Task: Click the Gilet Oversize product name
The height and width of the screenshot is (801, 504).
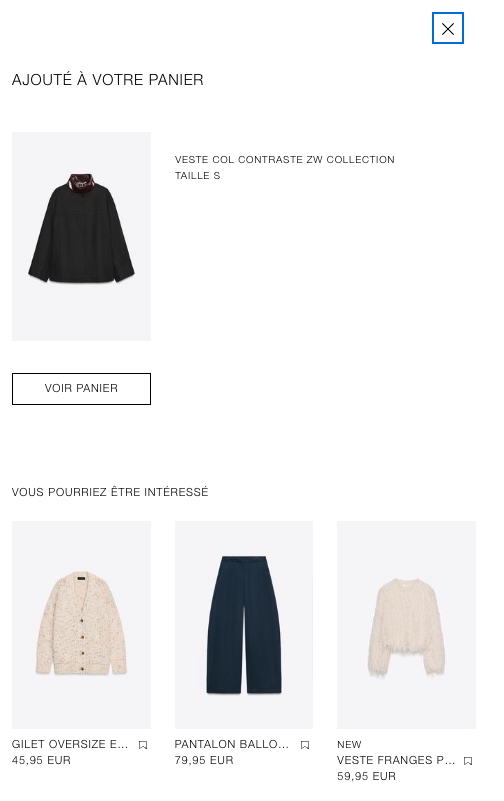Action: point(70,744)
